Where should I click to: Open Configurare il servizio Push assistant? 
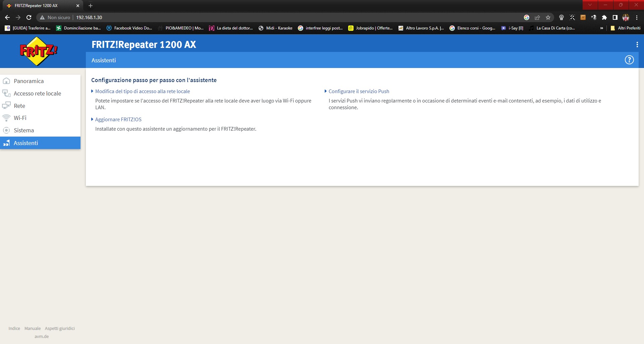[359, 91]
